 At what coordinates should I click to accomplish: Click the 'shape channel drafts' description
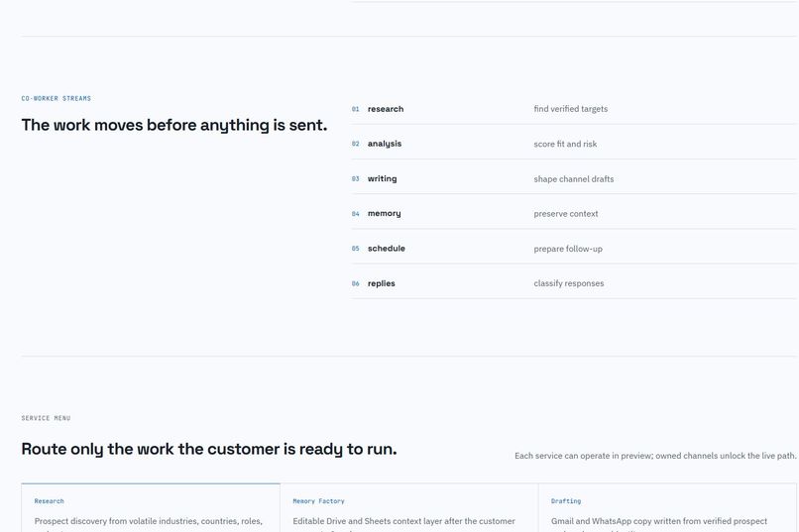(574, 179)
